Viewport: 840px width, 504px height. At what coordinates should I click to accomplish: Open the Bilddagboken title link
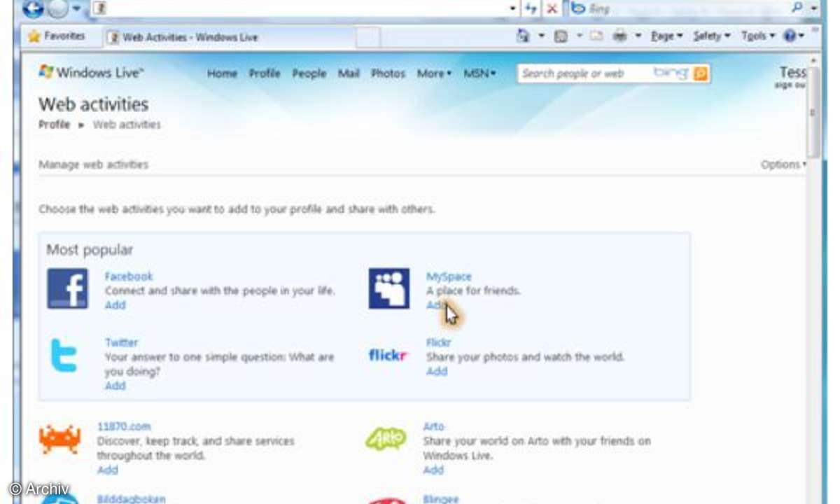[x=131, y=499]
